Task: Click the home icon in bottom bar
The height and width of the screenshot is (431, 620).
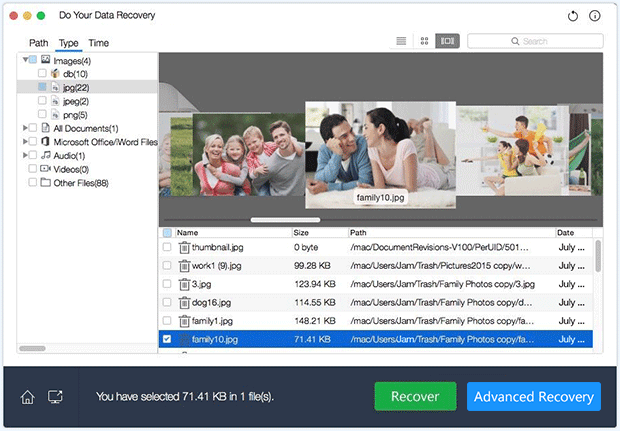Action: (x=27, y=397)
